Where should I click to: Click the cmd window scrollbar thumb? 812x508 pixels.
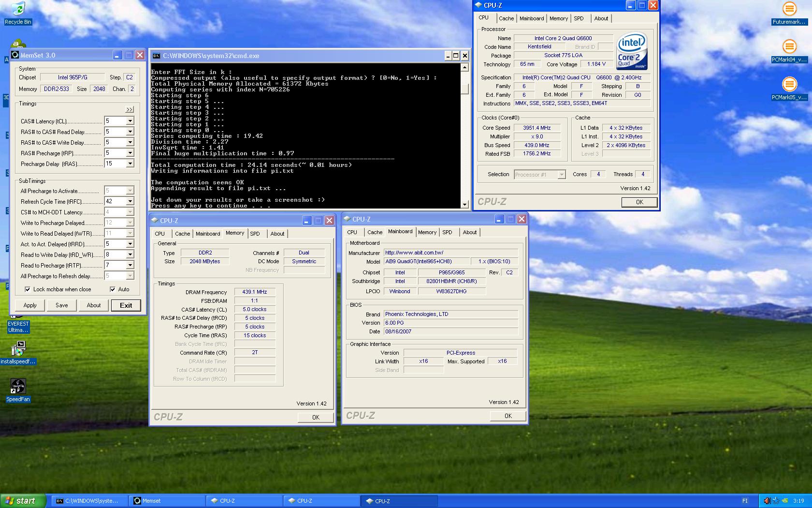(464, 89)
